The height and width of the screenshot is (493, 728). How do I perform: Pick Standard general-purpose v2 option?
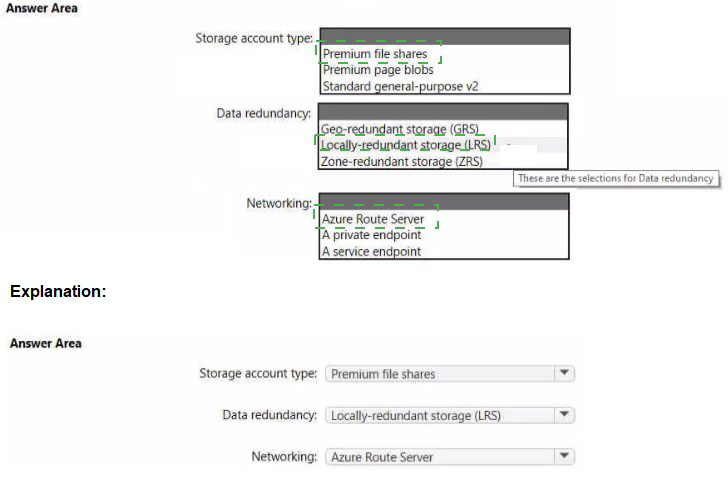coord(400,86)
